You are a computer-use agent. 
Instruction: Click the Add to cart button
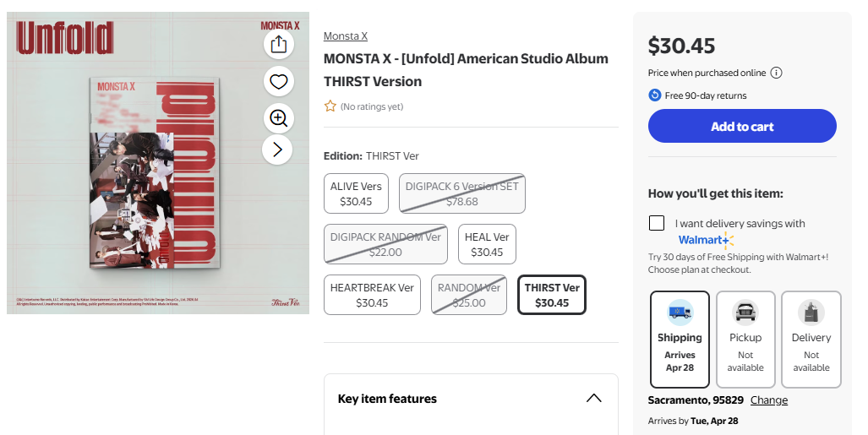click(742, 127)
